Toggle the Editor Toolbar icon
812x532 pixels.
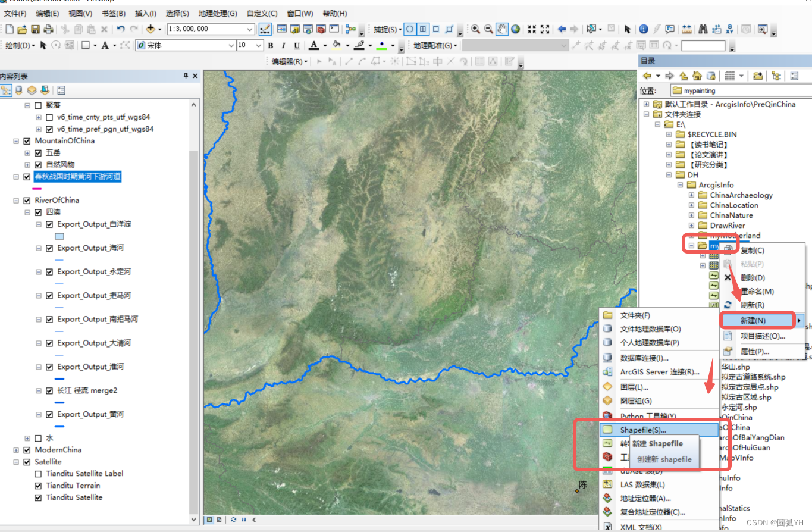pos(265,29)
